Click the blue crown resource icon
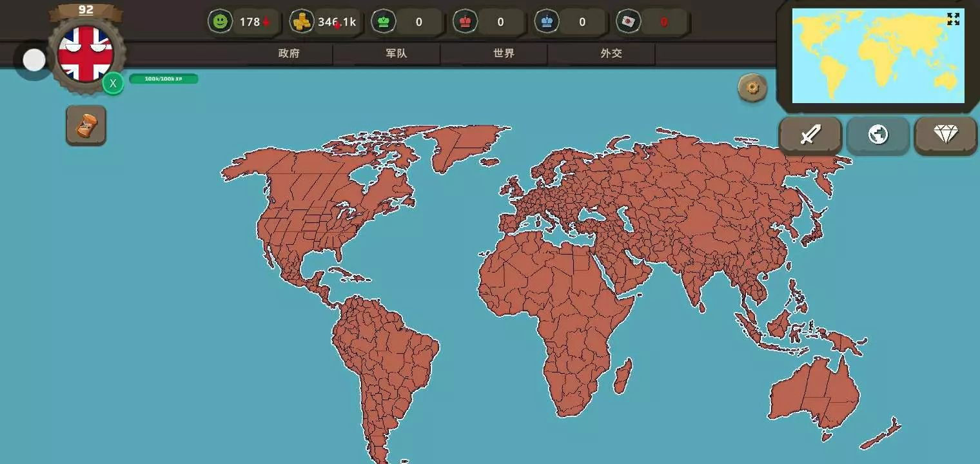Image resolution: width=980 pixels, height=464 pixels. tap(547, 22)
